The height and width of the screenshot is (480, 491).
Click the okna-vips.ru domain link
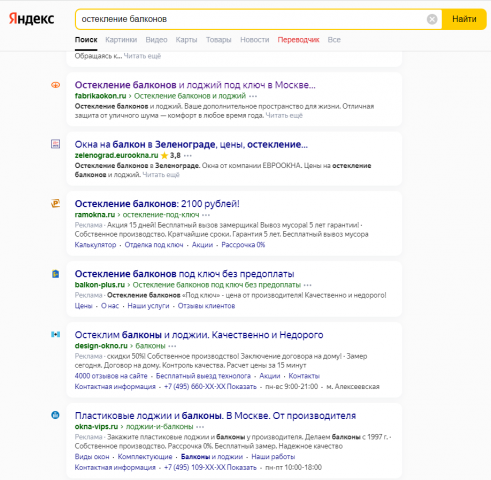(x=96, y=427)
